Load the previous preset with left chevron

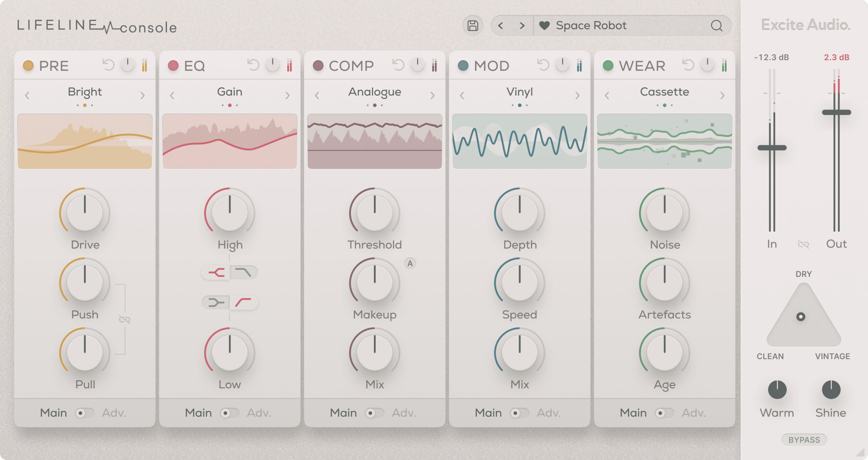click(500, 26)
